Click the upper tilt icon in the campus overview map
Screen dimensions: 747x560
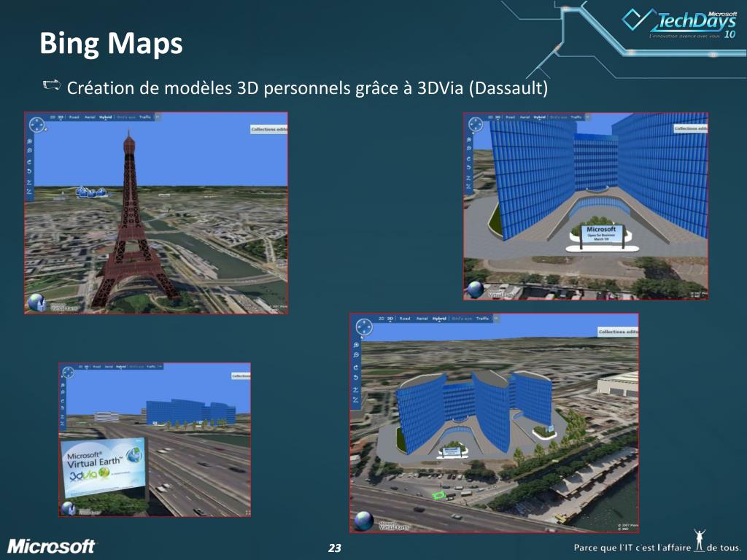356,389
